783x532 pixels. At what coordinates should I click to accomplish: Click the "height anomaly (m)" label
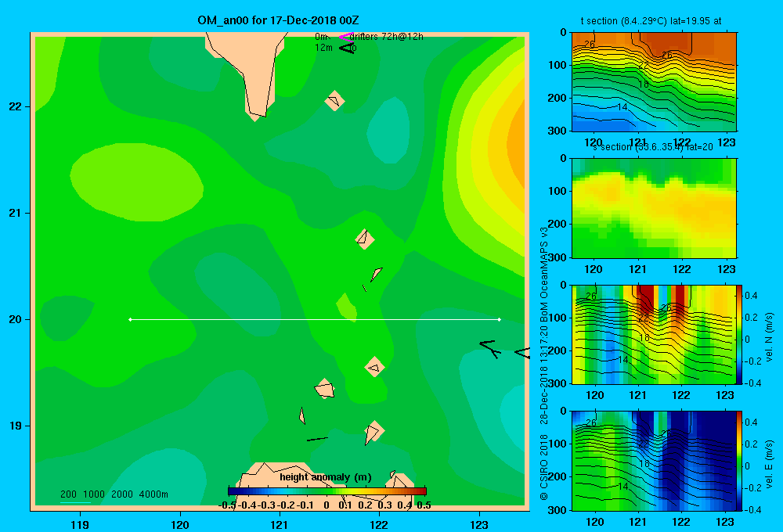coord(326,477)
